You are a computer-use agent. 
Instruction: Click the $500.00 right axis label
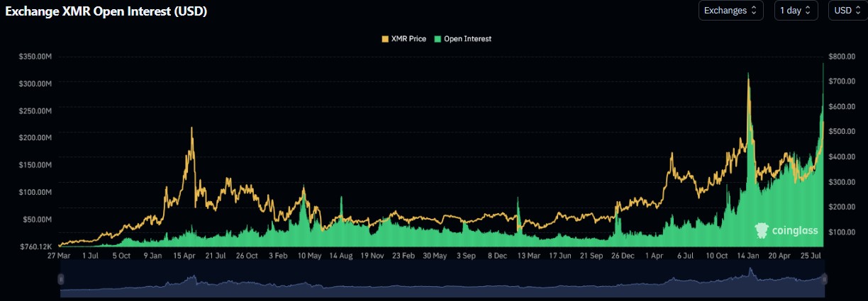point(841,132)
